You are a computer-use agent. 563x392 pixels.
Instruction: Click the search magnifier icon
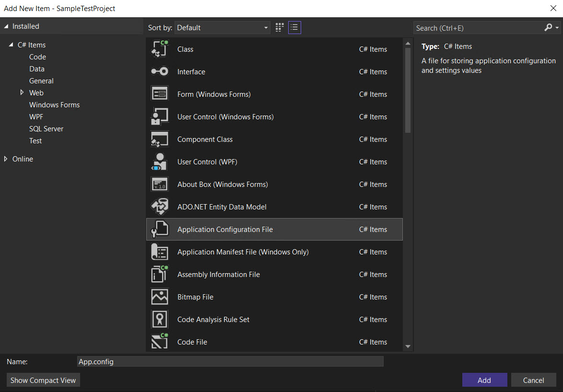(548, 27)
